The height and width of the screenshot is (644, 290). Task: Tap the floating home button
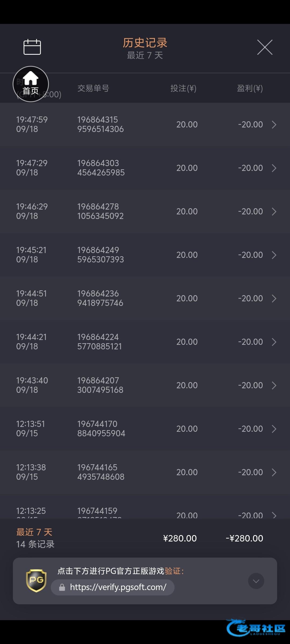click(x=31, y=84)
